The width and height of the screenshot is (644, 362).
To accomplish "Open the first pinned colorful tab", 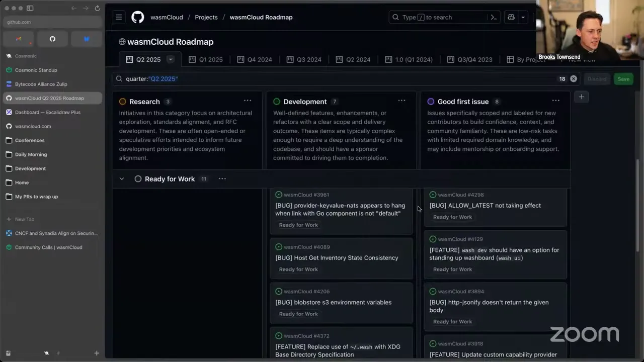I will pos(19,39).
